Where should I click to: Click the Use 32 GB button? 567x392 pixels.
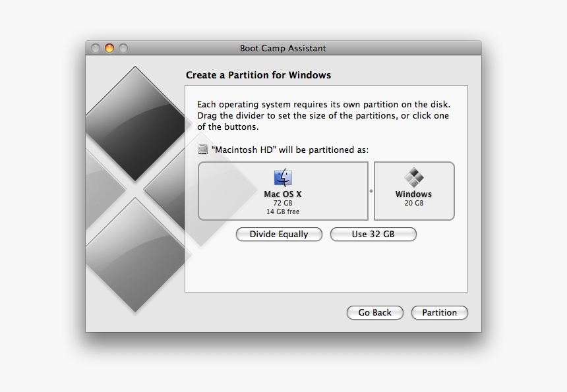coord(373,234)
